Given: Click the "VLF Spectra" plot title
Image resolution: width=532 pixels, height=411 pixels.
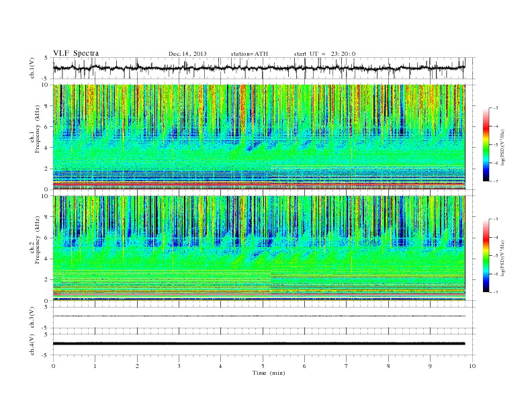Looking at the screenshot, I should (x=76, y=53).
